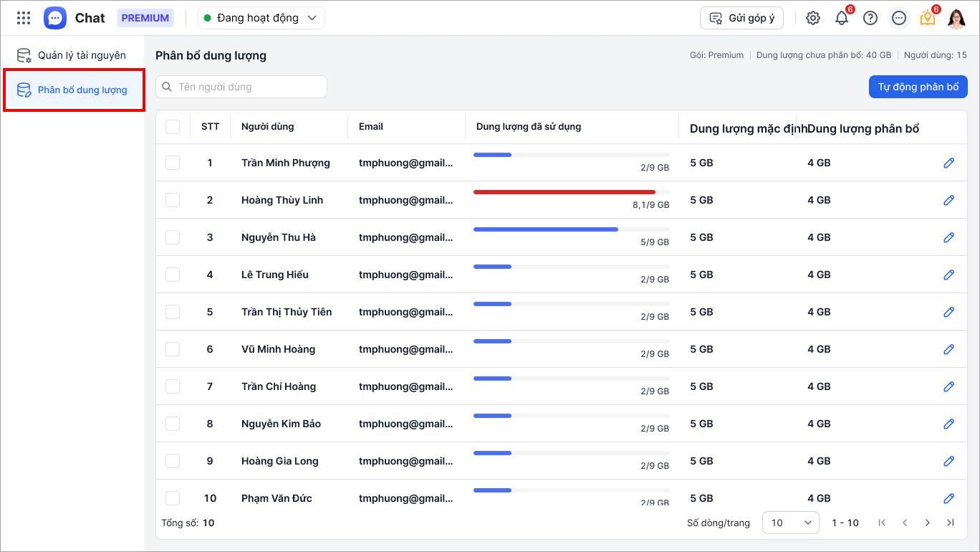980x552 pixels.
Task: Open the notifications bell
Action: point(842,18)
